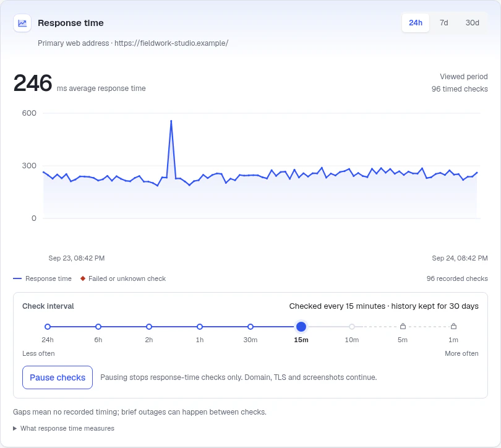
Task: Click the 300 axis label
Action: point(29,165)
